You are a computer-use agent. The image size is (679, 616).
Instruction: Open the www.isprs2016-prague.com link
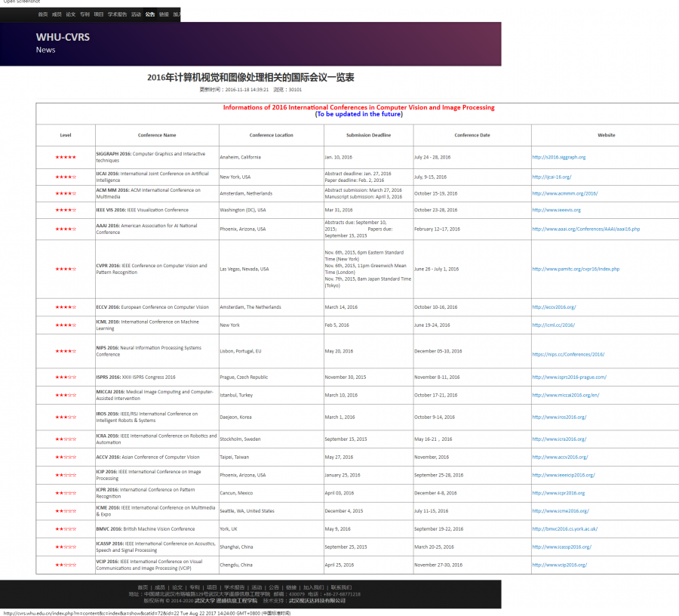pyautogui.click(x=569, y=377)
